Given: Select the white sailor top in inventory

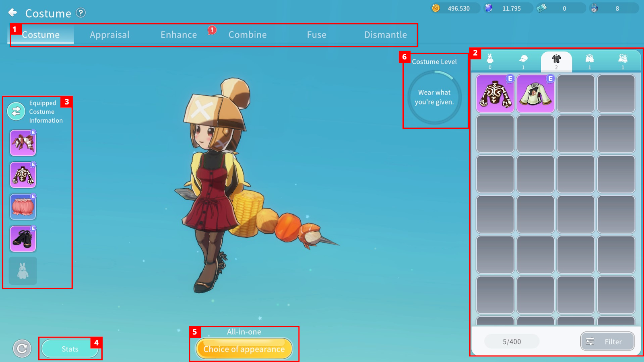Looking at the screenshot, I should coord(535,94).
